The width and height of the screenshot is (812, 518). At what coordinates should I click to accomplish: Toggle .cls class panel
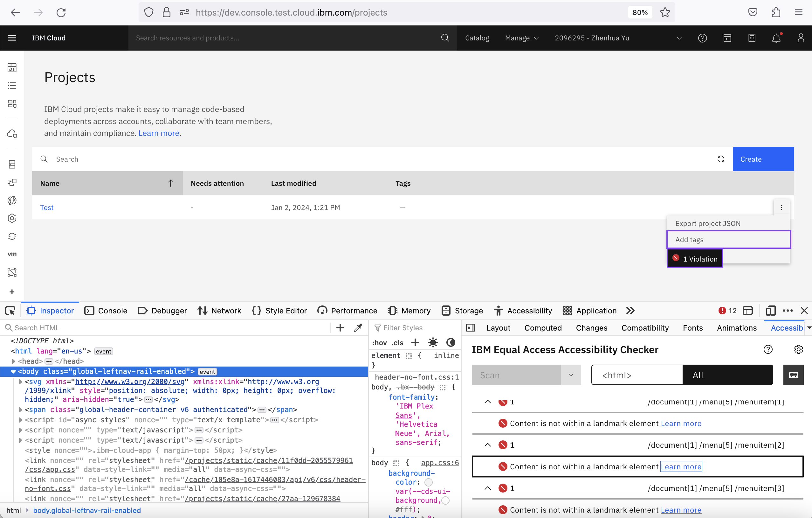(397, 343)
